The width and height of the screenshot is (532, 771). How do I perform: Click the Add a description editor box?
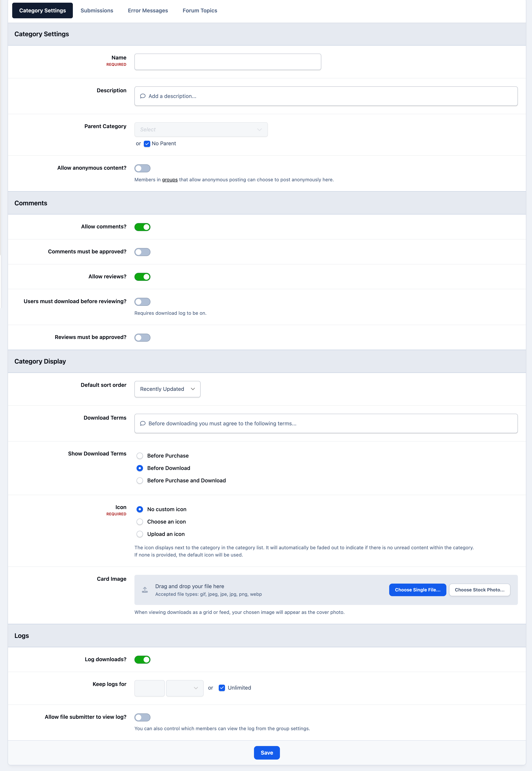pos(326,96)
